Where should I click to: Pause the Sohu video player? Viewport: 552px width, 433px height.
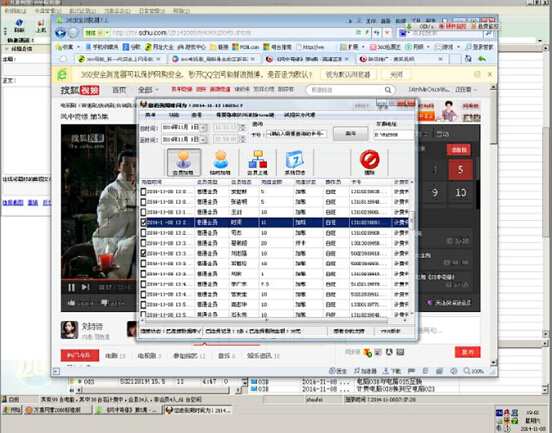(71, 288)
